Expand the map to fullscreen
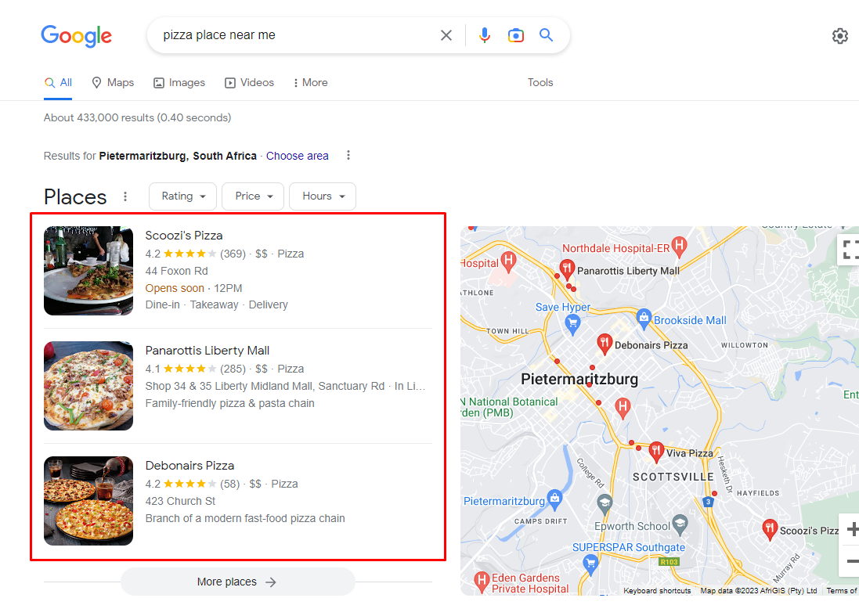 click(x=849, y=250)
